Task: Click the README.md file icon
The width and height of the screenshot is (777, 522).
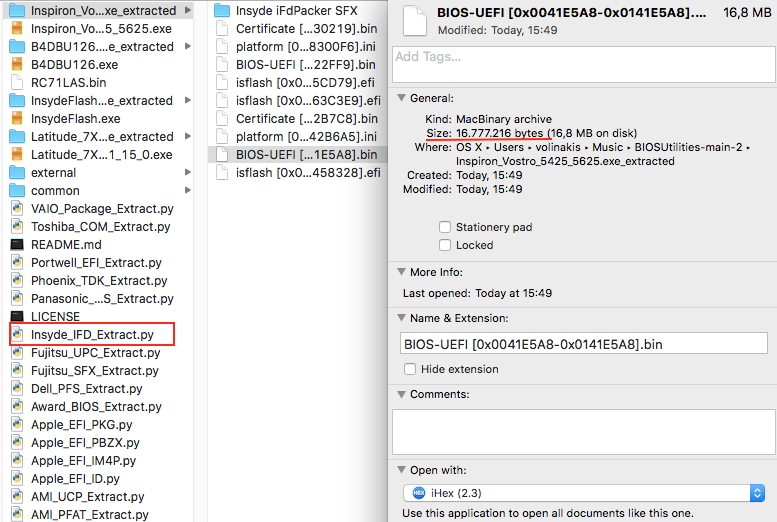Action: (17, 244)
